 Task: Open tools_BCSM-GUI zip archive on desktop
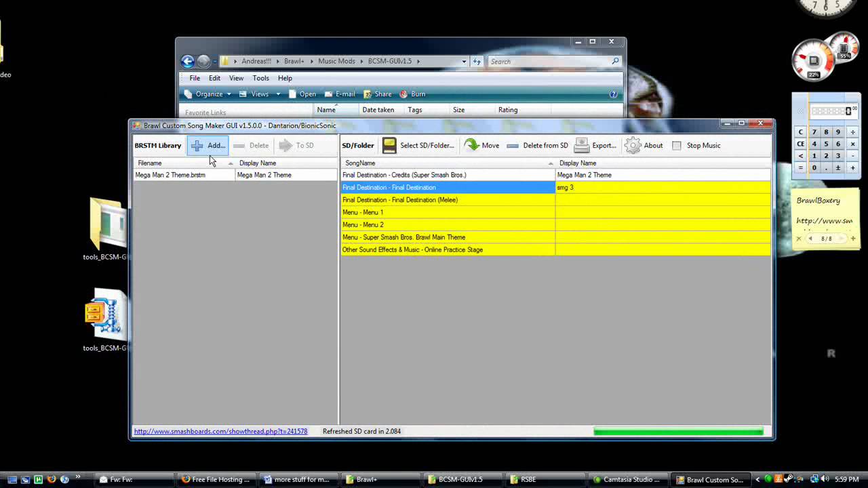point(106,321)
